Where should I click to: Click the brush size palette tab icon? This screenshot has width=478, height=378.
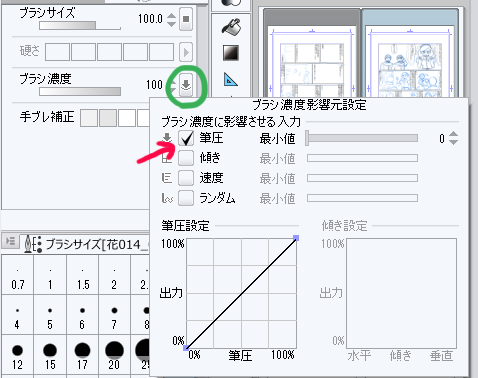click(33, 244)
